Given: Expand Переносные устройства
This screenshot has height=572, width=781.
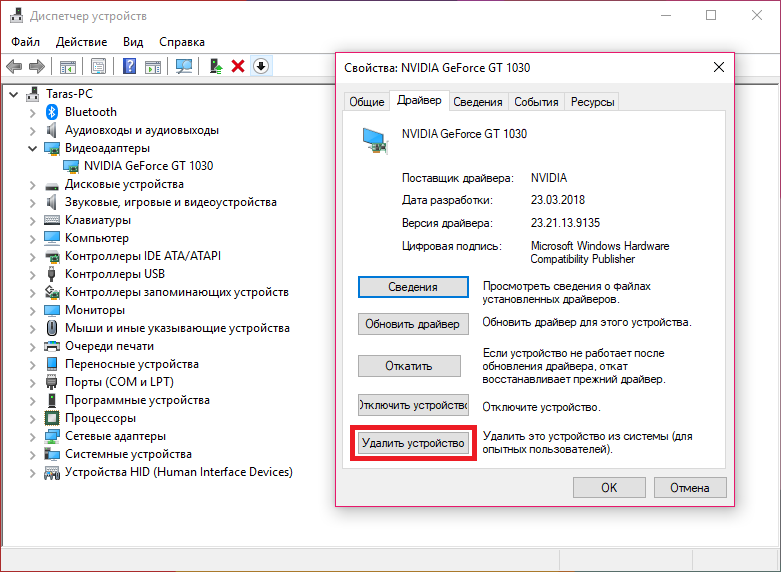Looking at the screenshot, I should (32, 365).
